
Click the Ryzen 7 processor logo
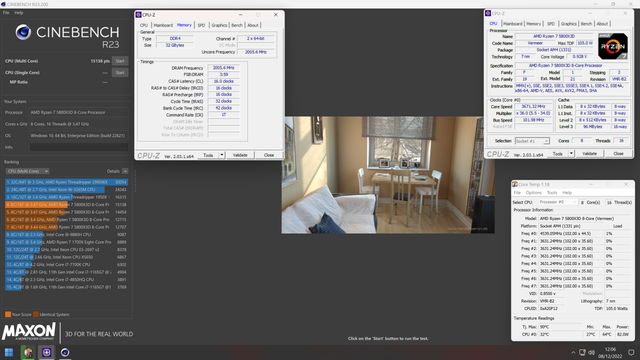click(613, 46)
